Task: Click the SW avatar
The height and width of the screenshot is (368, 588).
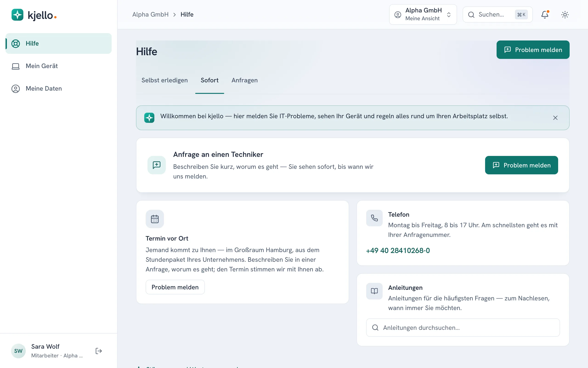Action: pos(18,351)
